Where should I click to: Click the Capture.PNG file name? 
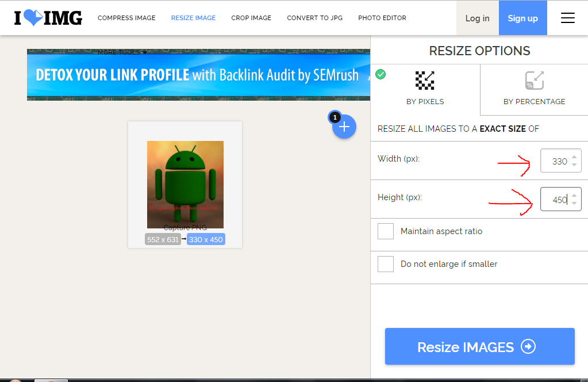185,227
